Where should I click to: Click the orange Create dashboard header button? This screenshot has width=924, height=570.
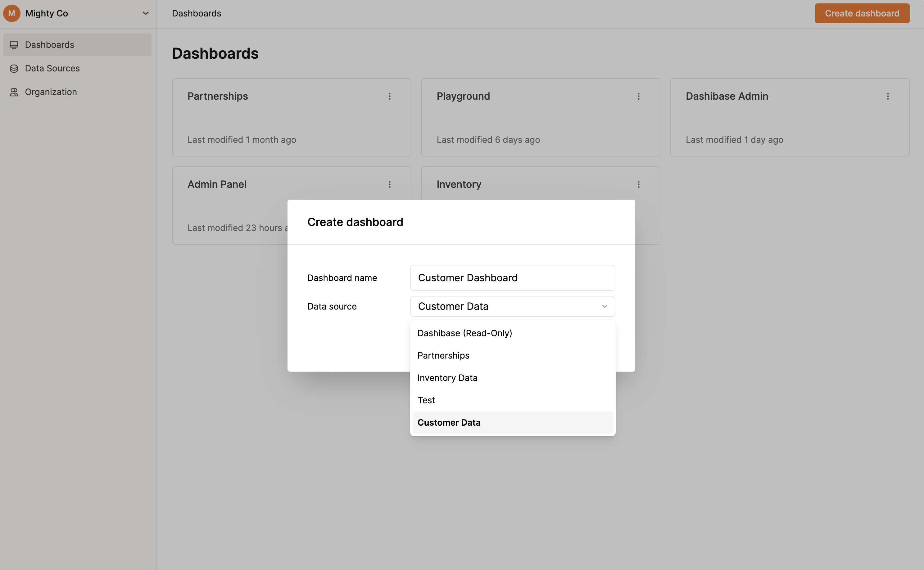tap(863, 13)
